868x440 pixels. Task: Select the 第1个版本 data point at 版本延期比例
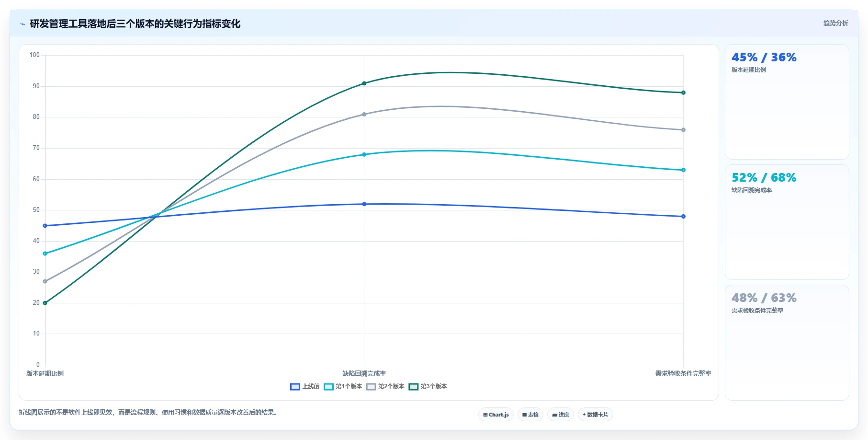(x=45, y=254)
